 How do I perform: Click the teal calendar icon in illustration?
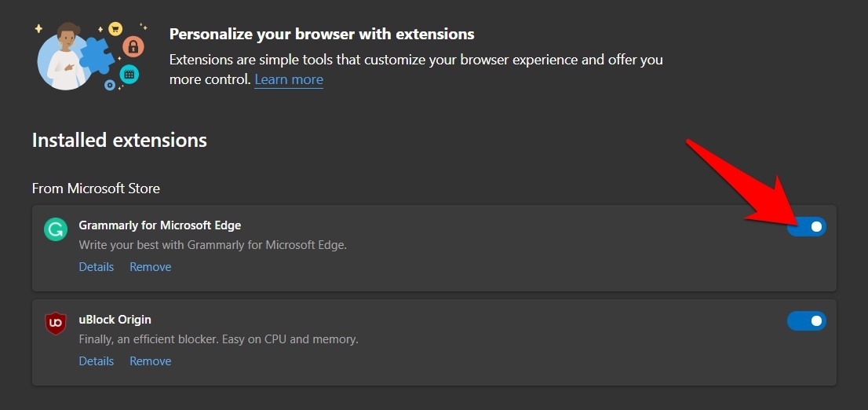click(129, 74)
